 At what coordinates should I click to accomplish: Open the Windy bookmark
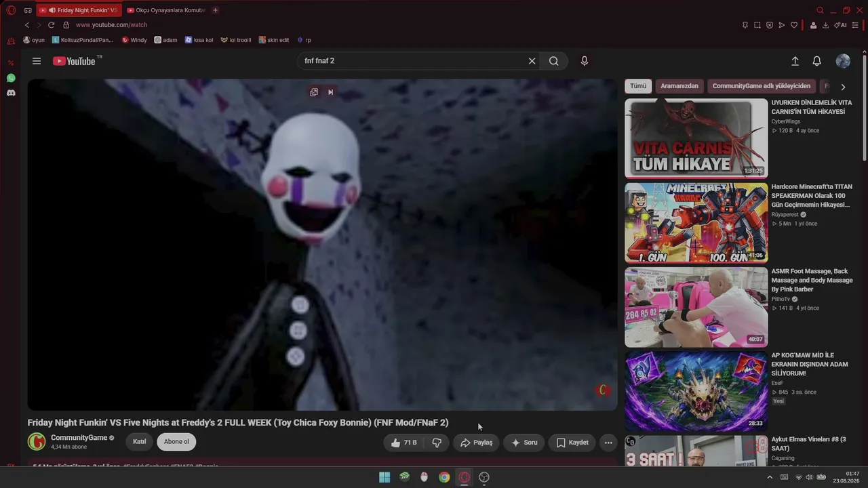pos(134,40)
